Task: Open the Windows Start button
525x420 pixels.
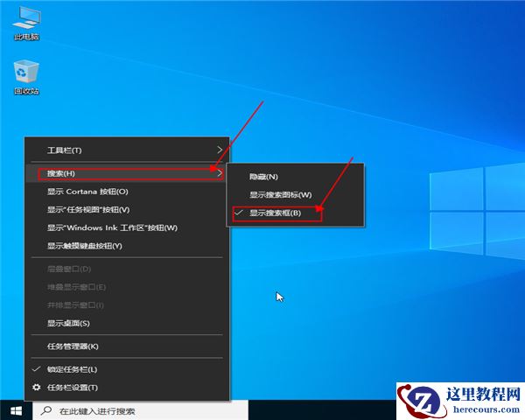Action: 16,410
